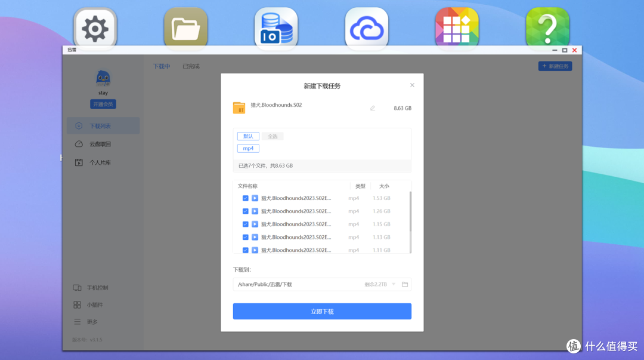Click play icon of the 1.13 GB file

255,237
